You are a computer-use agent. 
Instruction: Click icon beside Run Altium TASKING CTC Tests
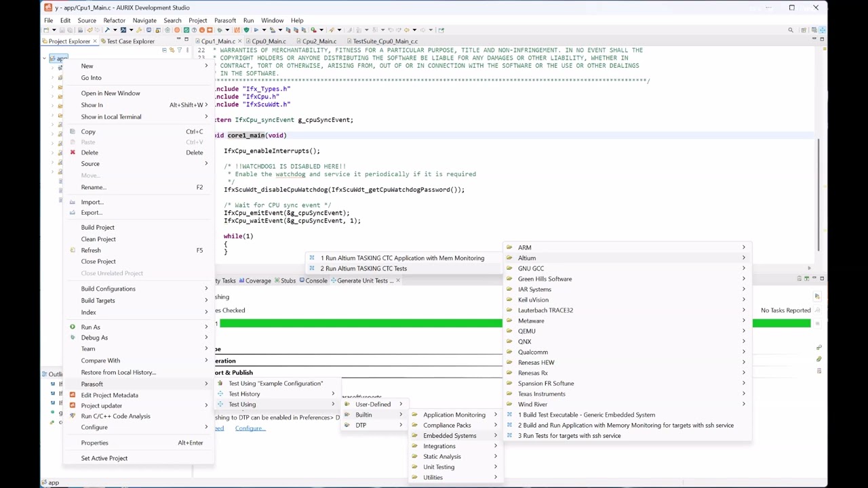312,268
